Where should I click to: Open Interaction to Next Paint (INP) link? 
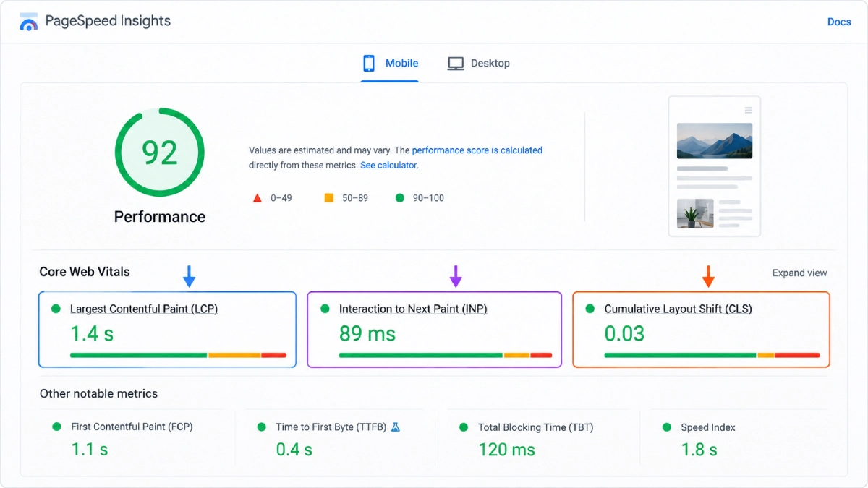[x=413, y=309]
